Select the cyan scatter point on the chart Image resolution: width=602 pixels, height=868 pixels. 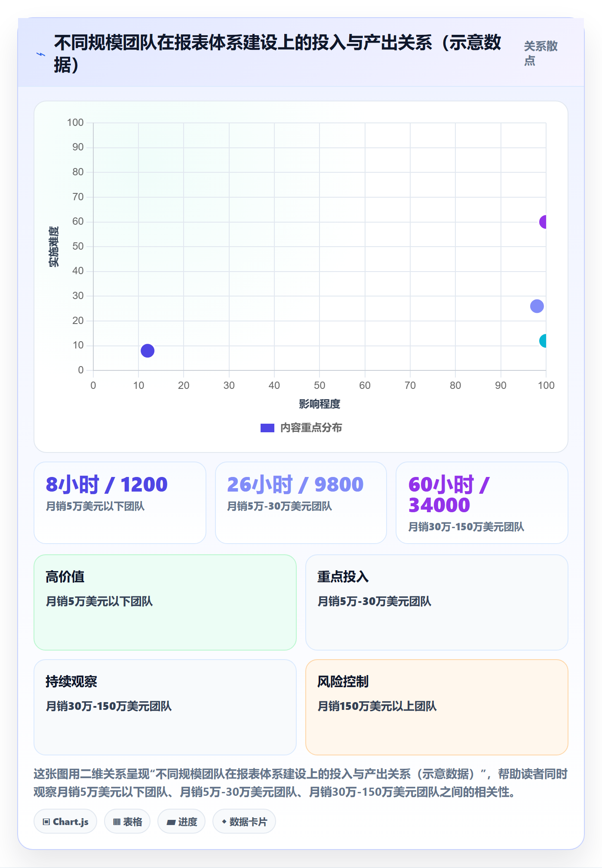pyautogui.click(x=544, y=341)
